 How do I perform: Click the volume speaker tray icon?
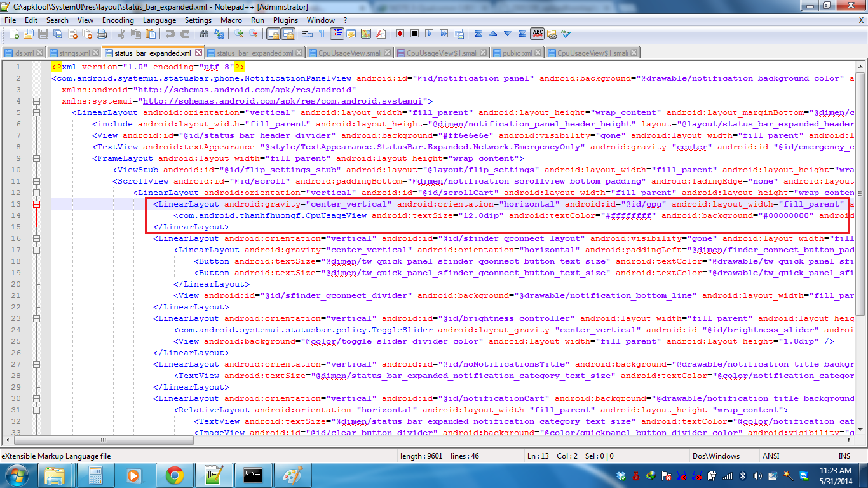coord(757,476)
